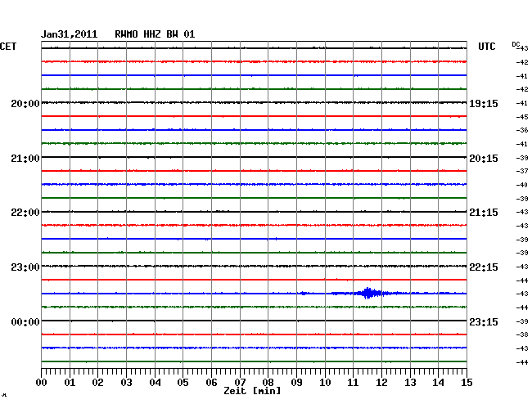532x404 pixels.
Task: Click the DC offset value -45
Action: tap(522, 117)
